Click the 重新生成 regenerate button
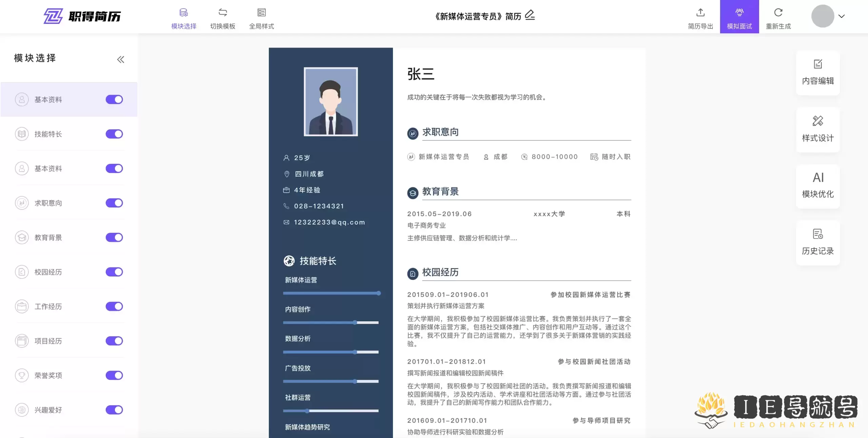Image resolution: width=868 pixels, height=438 pixels. (x=778, y=16)
